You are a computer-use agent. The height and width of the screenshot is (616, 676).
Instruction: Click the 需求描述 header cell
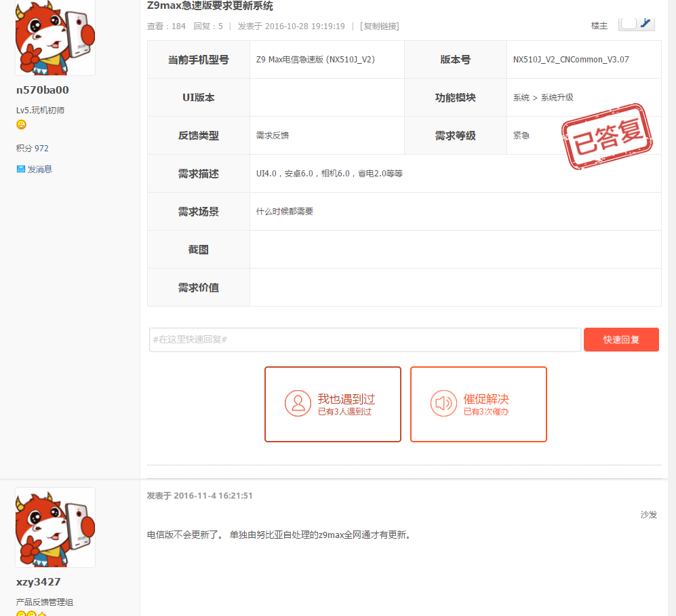point(198,174)
